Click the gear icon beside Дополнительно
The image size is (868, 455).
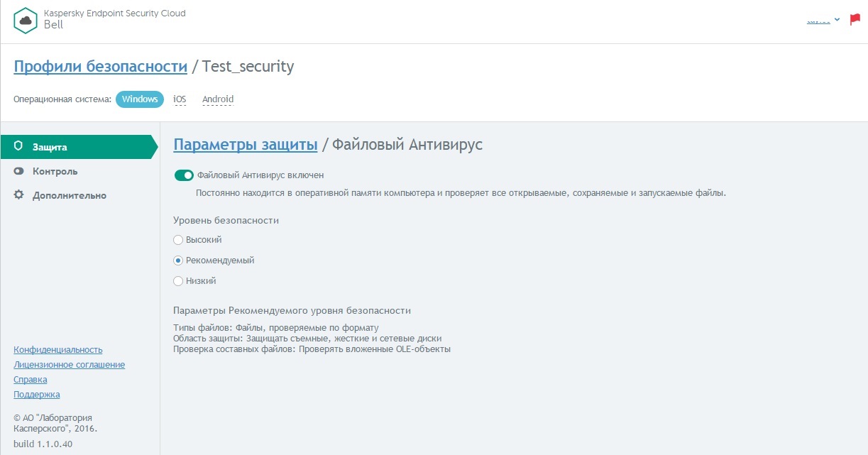[x=18, y=195]
